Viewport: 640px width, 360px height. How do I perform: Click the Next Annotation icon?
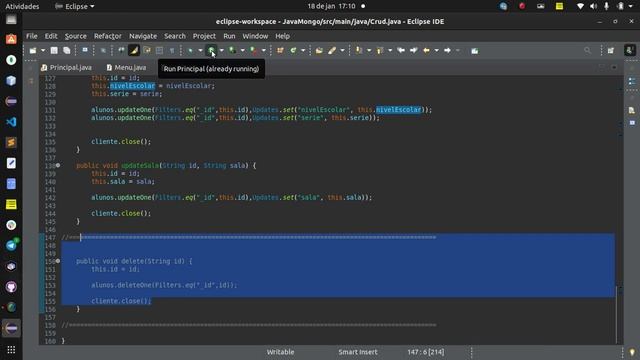[x=359, y=51]
